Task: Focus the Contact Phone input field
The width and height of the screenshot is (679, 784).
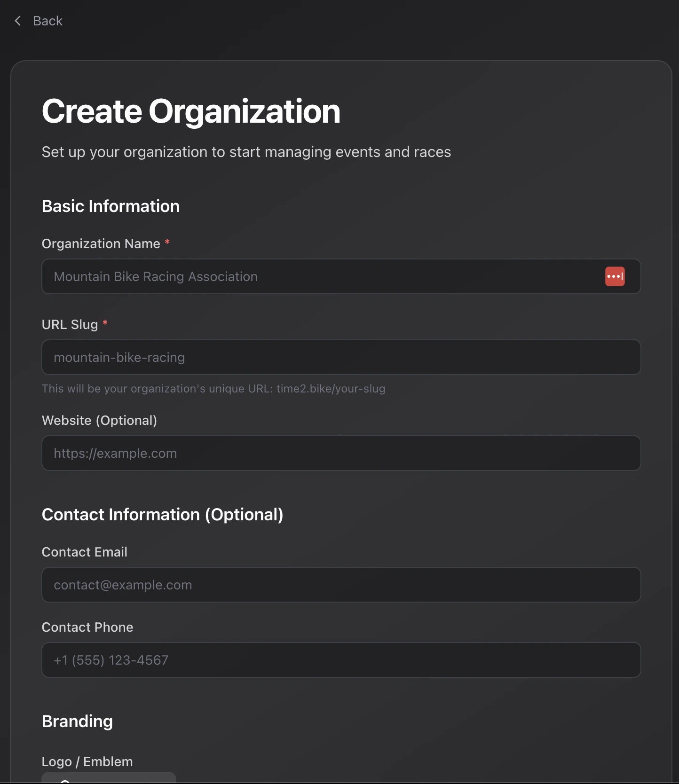Action: click(341, 660)
